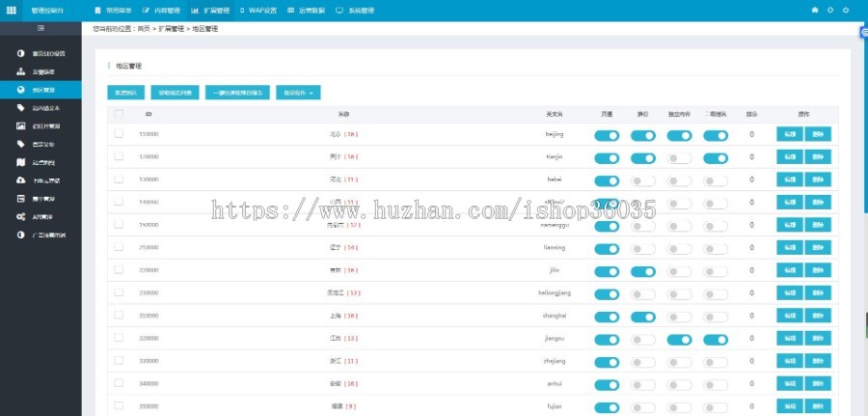Viewport: 868px width, 416px height.
Task: Click the power icon at far top-right
Action: click(846, 10)
